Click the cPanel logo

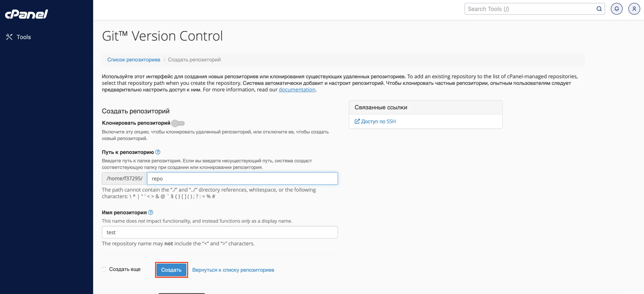click(x=26, y=14)
